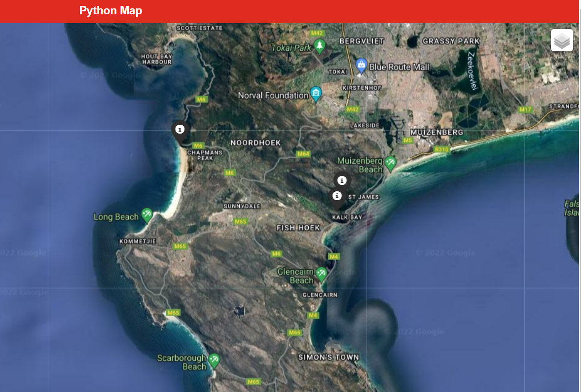Click the M64 road shield label
This screenshot has width=581, height=392.
(304, 153)
